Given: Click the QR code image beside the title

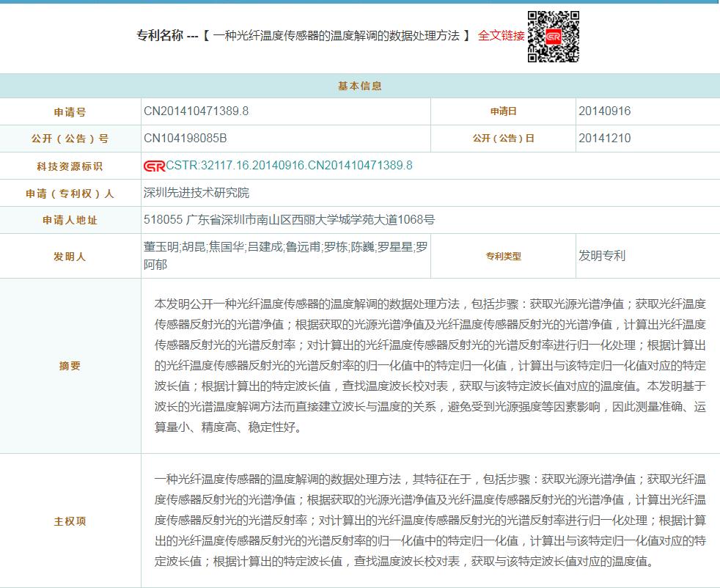Looking at the screenshot, I should pyautogui.click(x=554, y=37).
